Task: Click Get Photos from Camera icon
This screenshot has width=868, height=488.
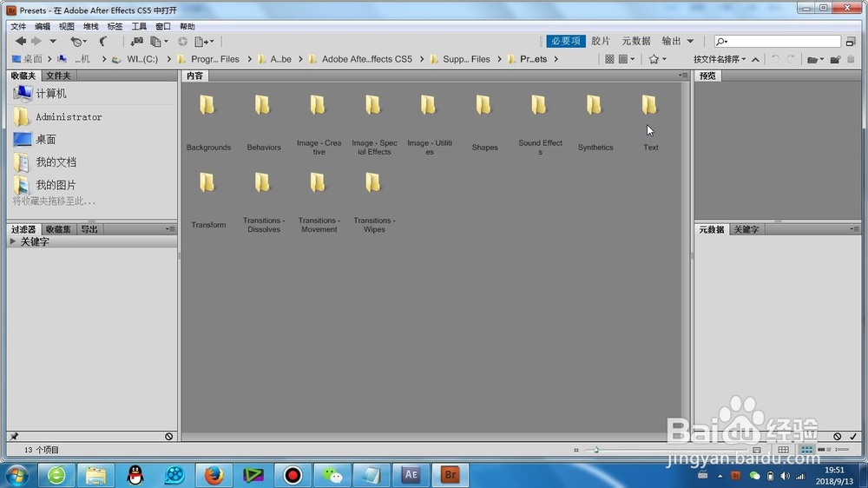Action: (136, 42)
